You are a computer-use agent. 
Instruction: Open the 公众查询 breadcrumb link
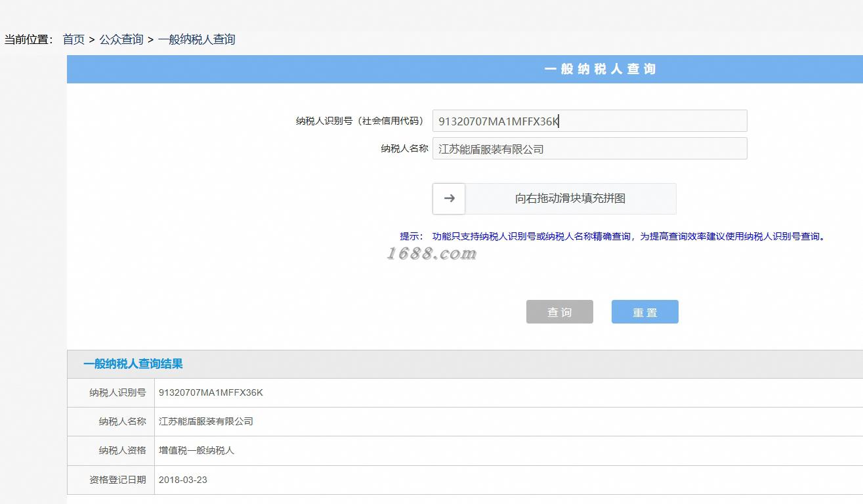click(x=121, y=39)
